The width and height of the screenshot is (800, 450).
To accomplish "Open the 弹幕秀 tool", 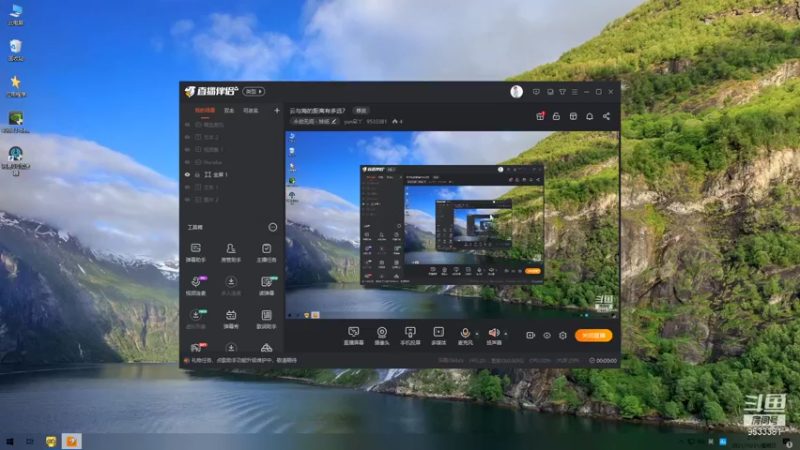I will [x=231, y=319].
